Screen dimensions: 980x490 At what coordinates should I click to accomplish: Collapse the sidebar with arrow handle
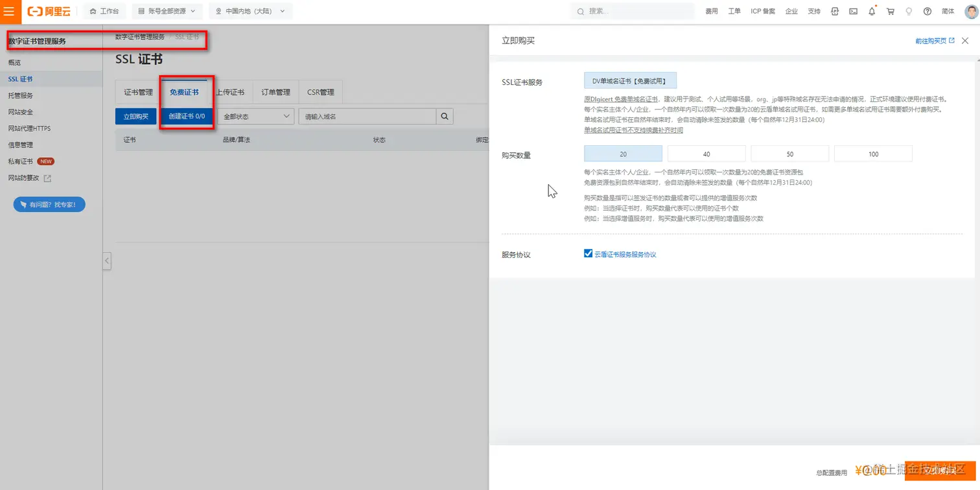[107, 261]
